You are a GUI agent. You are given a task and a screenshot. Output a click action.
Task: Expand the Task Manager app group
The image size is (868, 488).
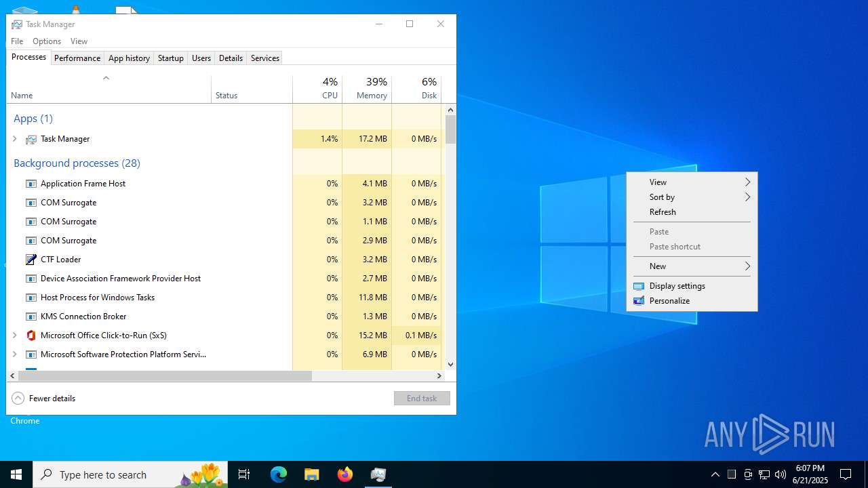tap(15, 139)
